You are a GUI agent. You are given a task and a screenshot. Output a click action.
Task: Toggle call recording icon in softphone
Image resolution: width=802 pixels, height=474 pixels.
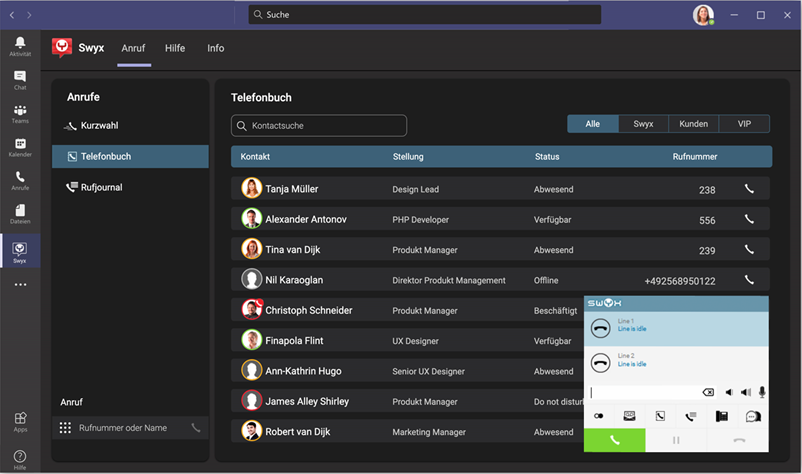click(x=598, y=416)
